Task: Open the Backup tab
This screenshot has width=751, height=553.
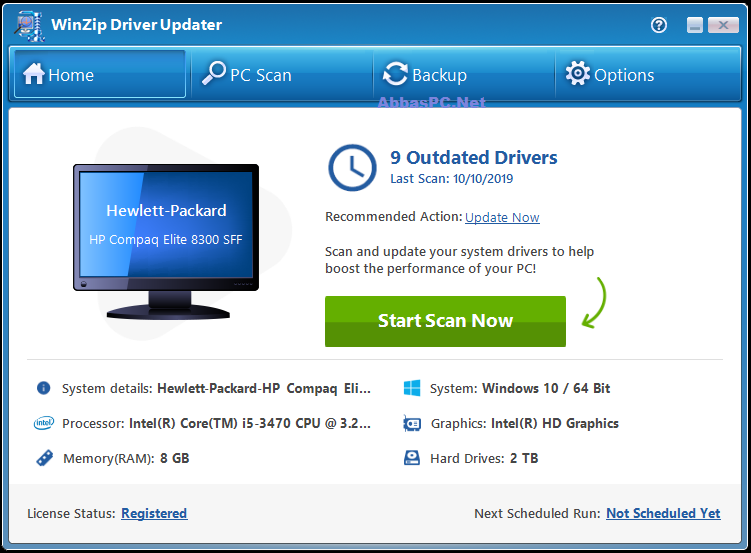Action: pos(464,74)
